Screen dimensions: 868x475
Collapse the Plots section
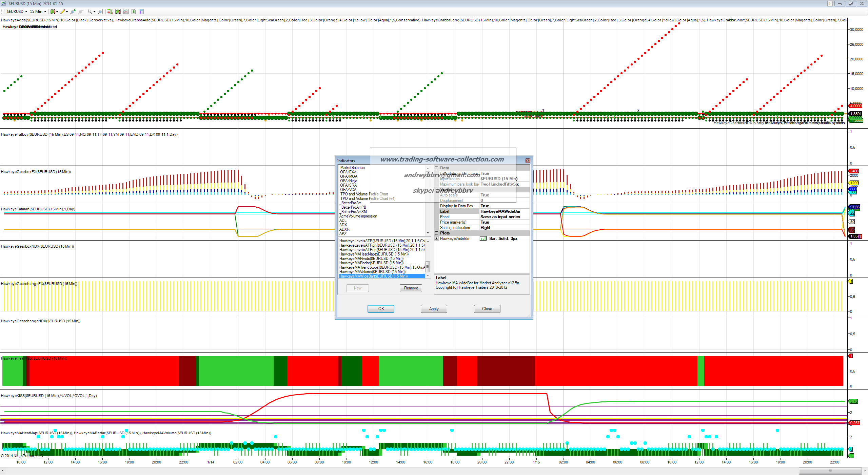(437, 233)
